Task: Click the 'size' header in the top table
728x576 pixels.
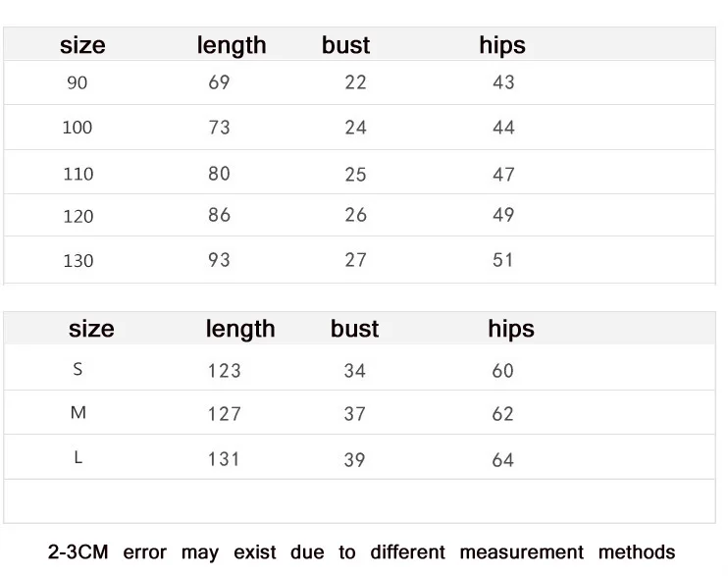Action: click(82, 45)
